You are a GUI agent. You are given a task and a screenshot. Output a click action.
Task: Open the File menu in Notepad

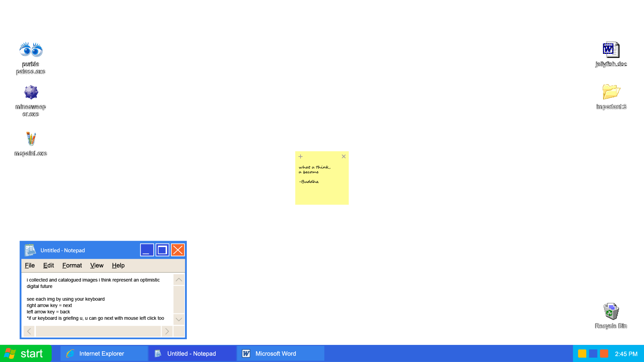coord(30,265)
